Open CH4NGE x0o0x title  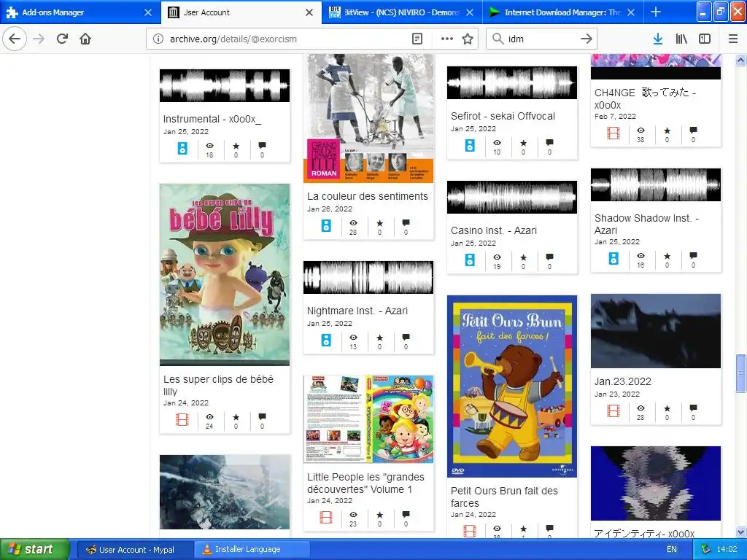645,98
